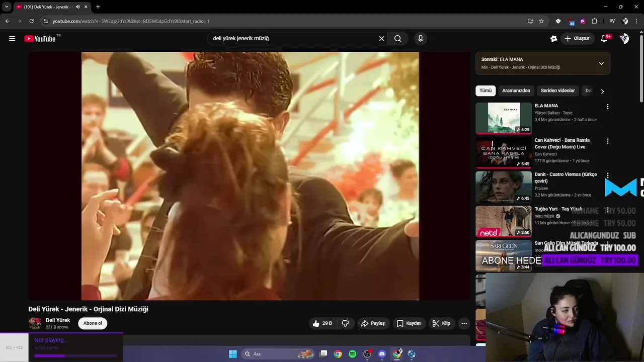The height and width of the screenshot is (362, 644).
Task: Open the Deli Yürek channel name
Action: [x=58, y=320]
